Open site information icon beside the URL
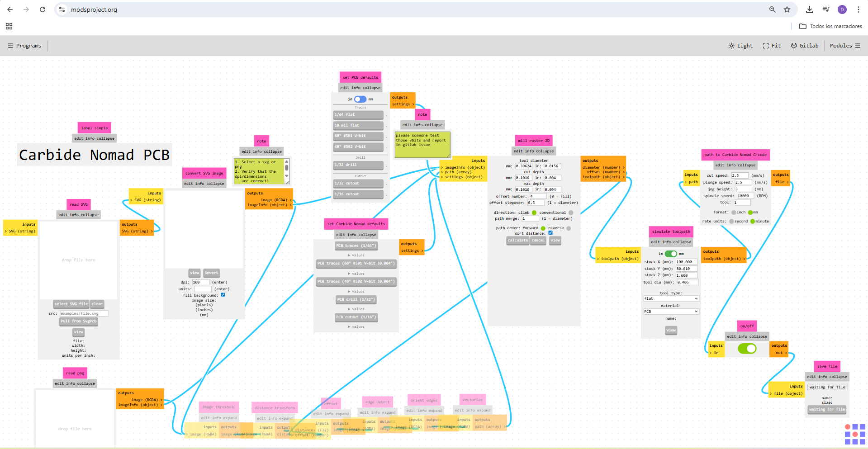This screenshot has width=868, height=449. point(62,9)
